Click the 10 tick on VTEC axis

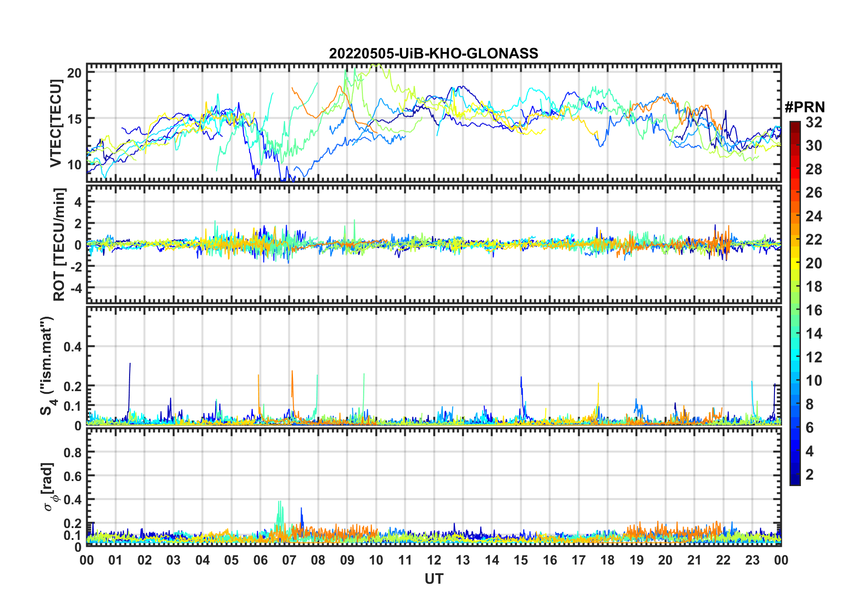pos(74,165)
